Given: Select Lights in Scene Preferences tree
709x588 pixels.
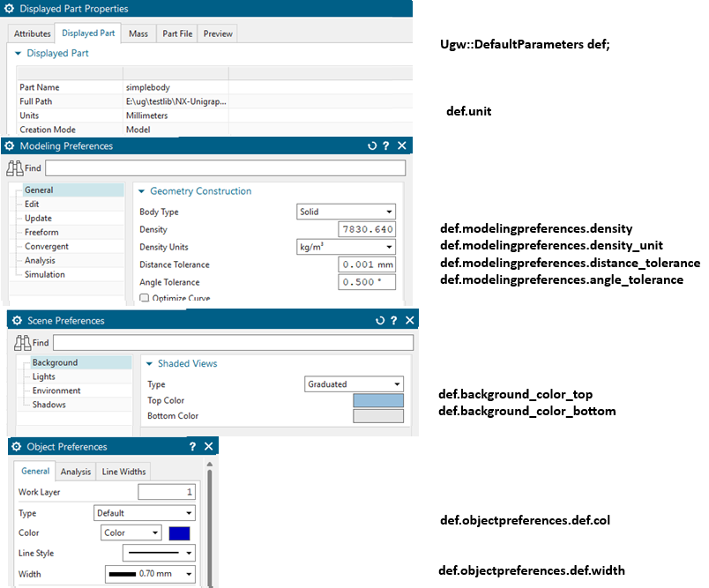Looking at the screenshot, I should 44,376.
